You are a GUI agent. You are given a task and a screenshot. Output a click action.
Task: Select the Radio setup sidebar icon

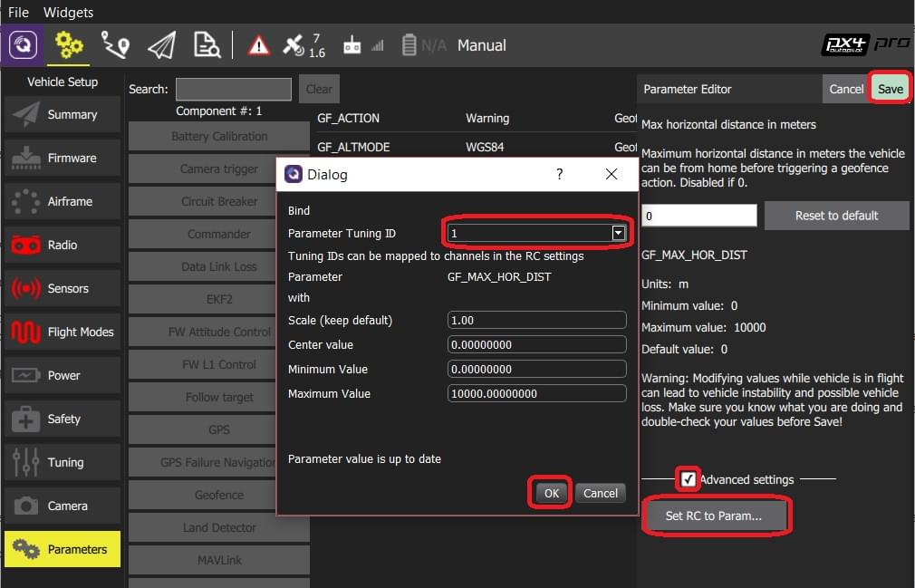tap(25, 245)
